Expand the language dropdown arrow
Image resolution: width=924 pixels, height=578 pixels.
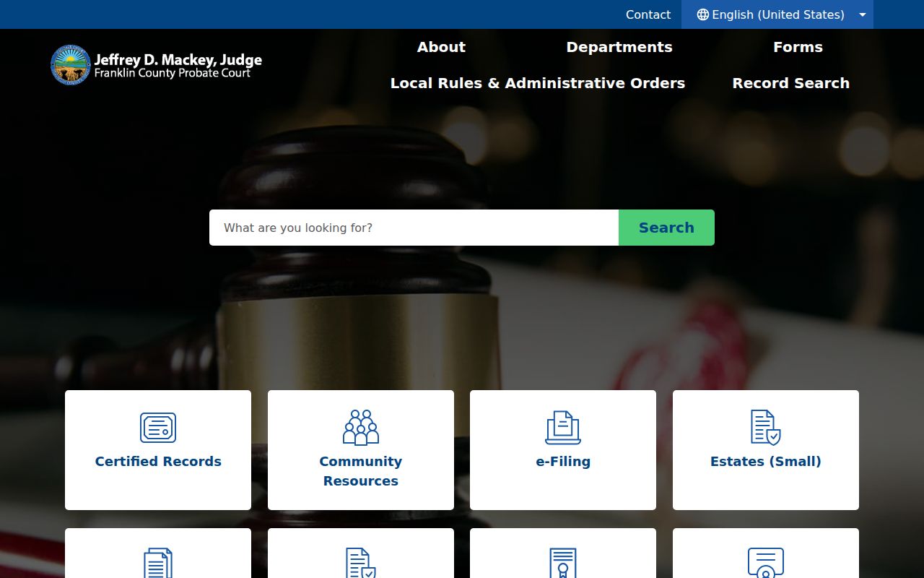(863, 14)
